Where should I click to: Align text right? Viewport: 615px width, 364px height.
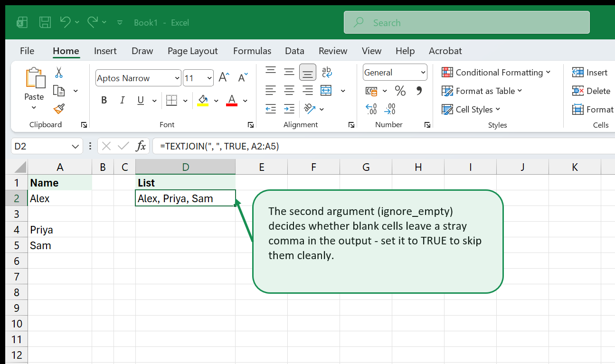(x=308, y=91)
